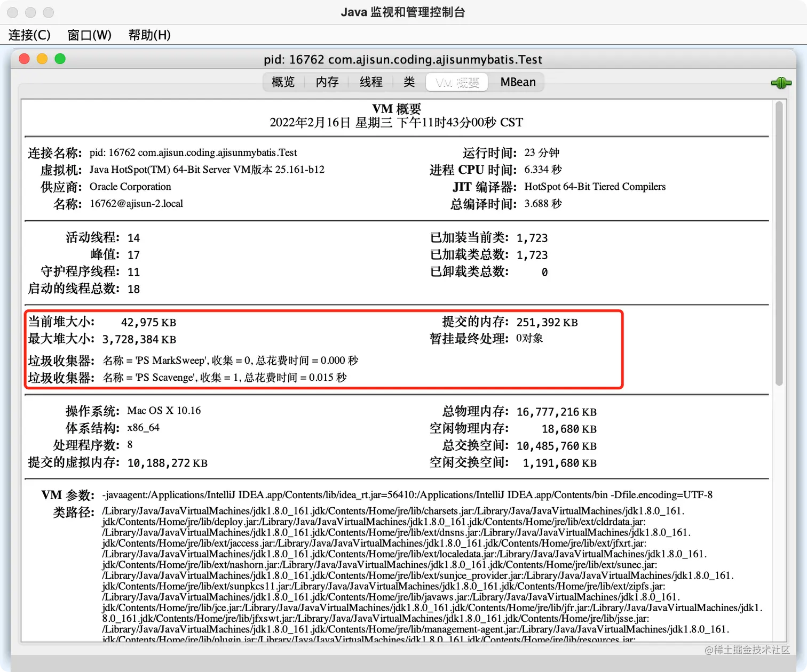Click the total compile time 3.688 秒

[x=543, y=204]
